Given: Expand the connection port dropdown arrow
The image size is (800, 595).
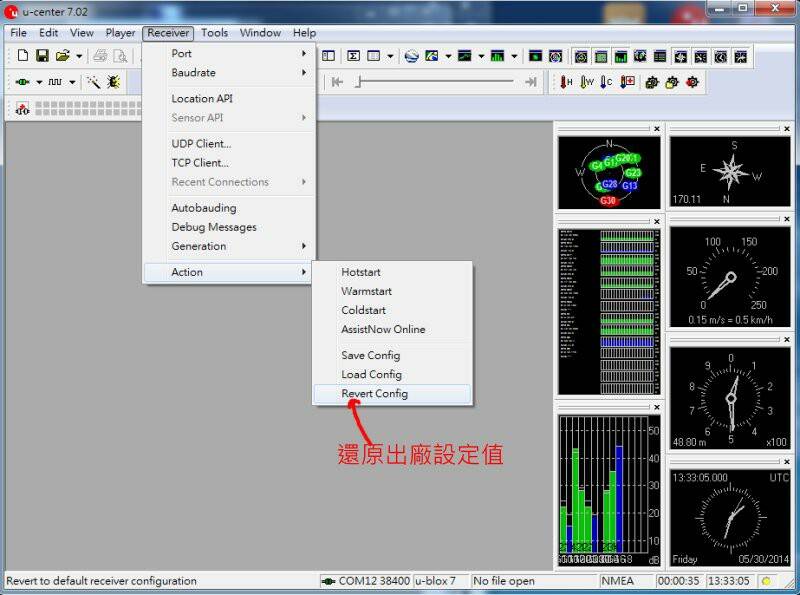Looking at the screenshot, I should coord(39,82).
